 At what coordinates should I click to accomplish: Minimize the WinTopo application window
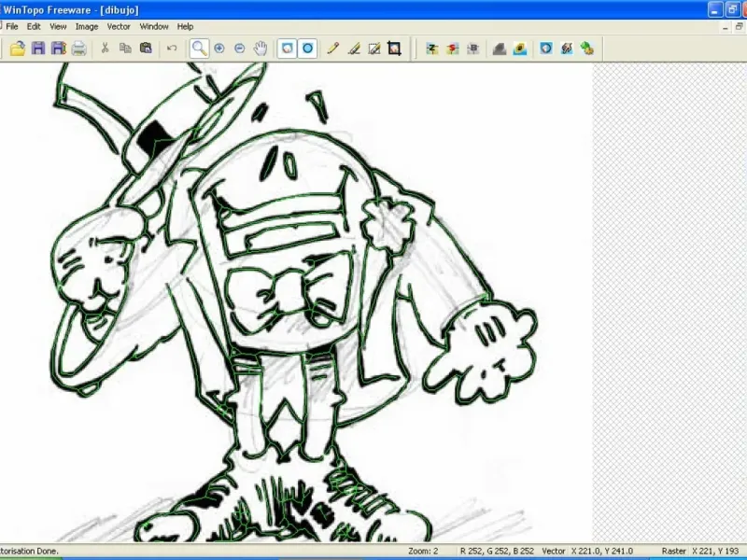tap(715, 9)
